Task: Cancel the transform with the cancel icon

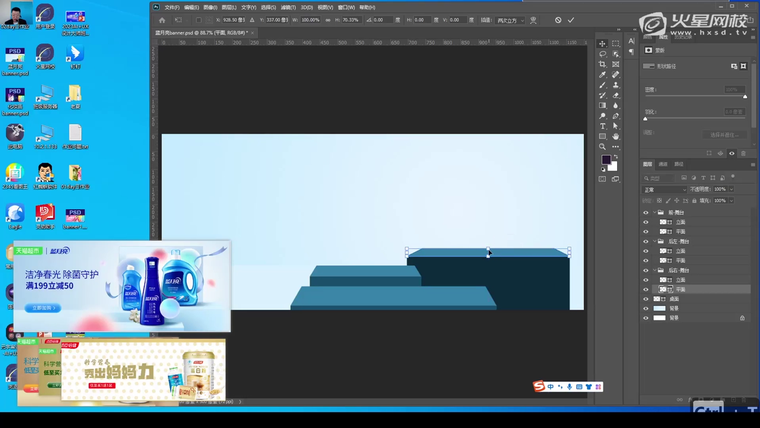Action: [x=558, y=20]
